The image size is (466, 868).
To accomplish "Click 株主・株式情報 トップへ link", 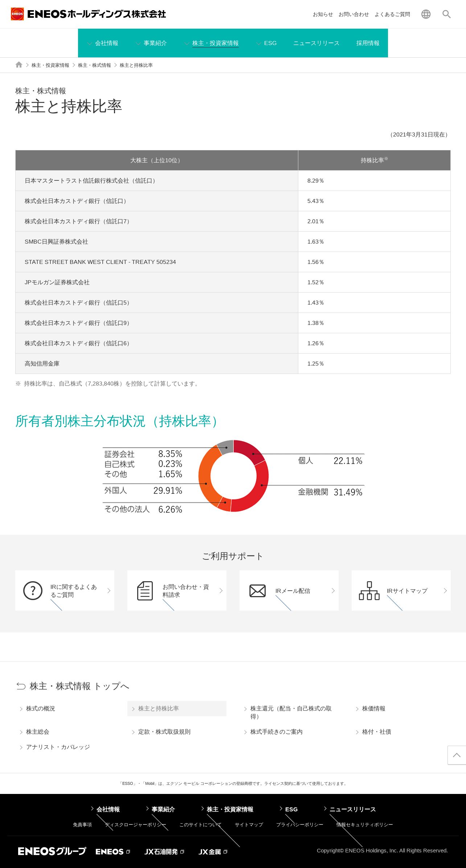I will 79,686.
